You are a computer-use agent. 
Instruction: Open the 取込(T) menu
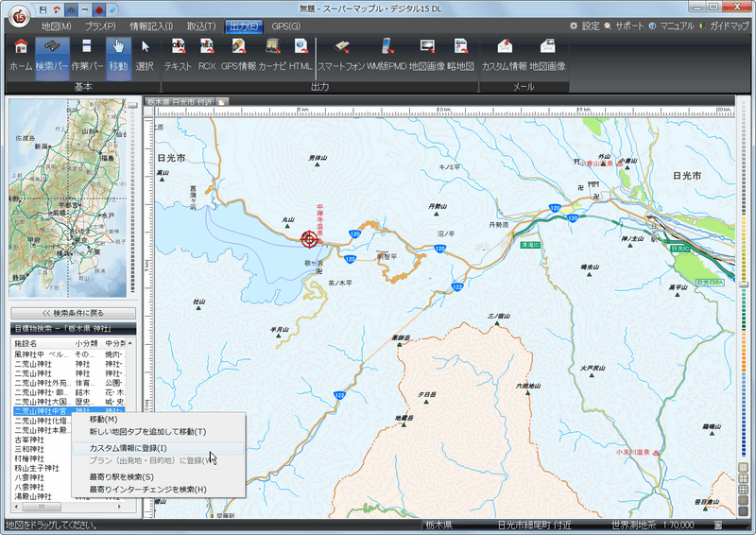[x=201, y=26]
